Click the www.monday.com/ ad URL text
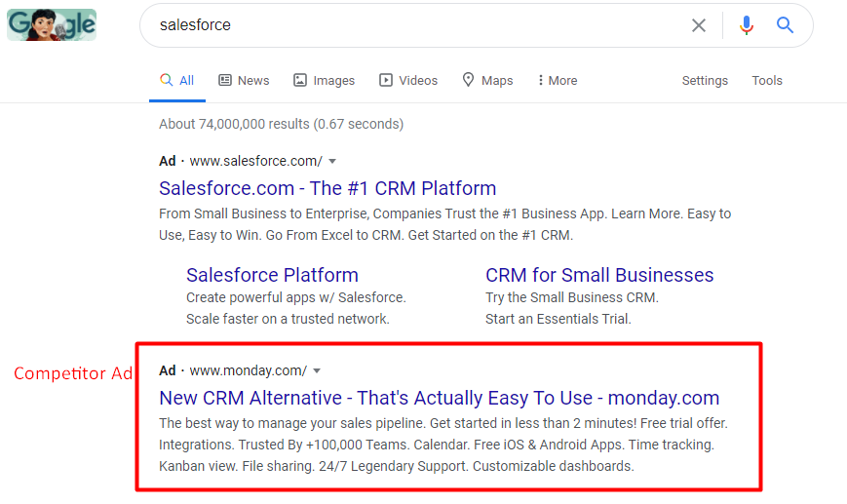847x504 pixels. click(x=248, y=370)
